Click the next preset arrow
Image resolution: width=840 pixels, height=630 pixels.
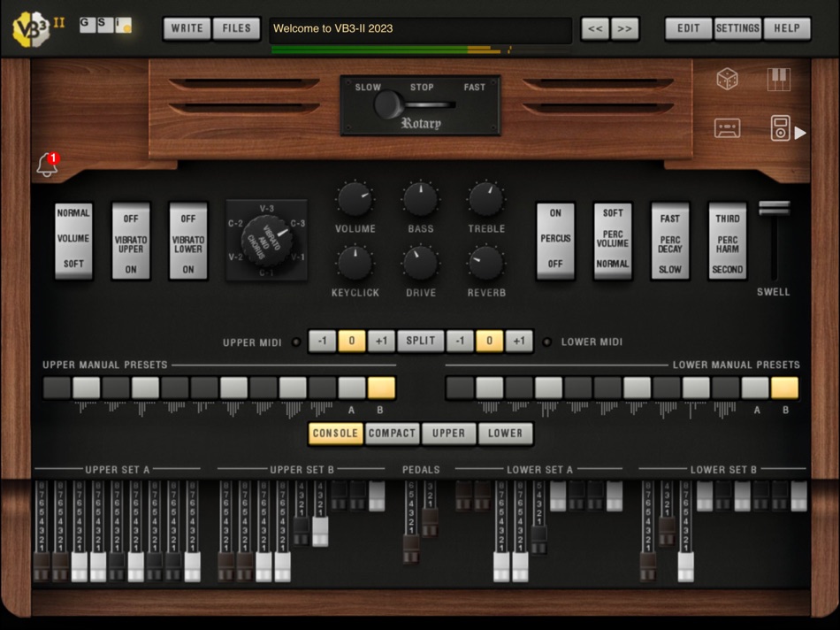[x=624, y=28]
